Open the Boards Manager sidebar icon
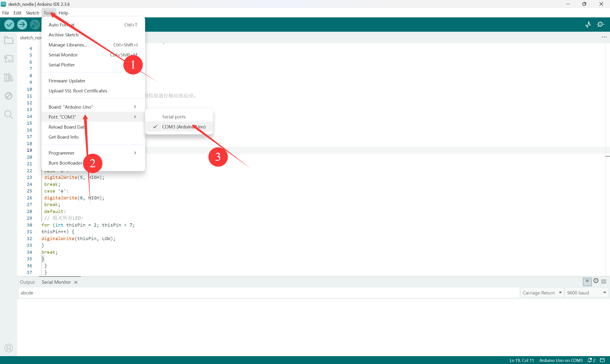Screen dimensions: 610x364 [9, 59]
